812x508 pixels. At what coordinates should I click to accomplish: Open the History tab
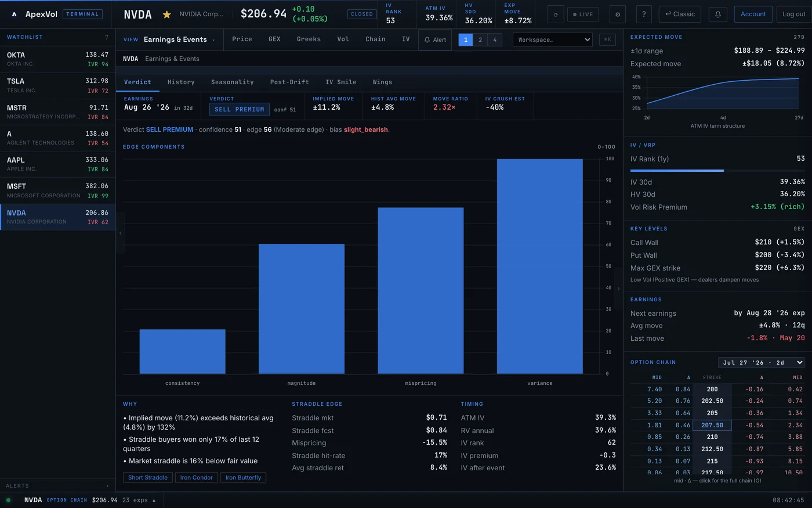[181, 82]
